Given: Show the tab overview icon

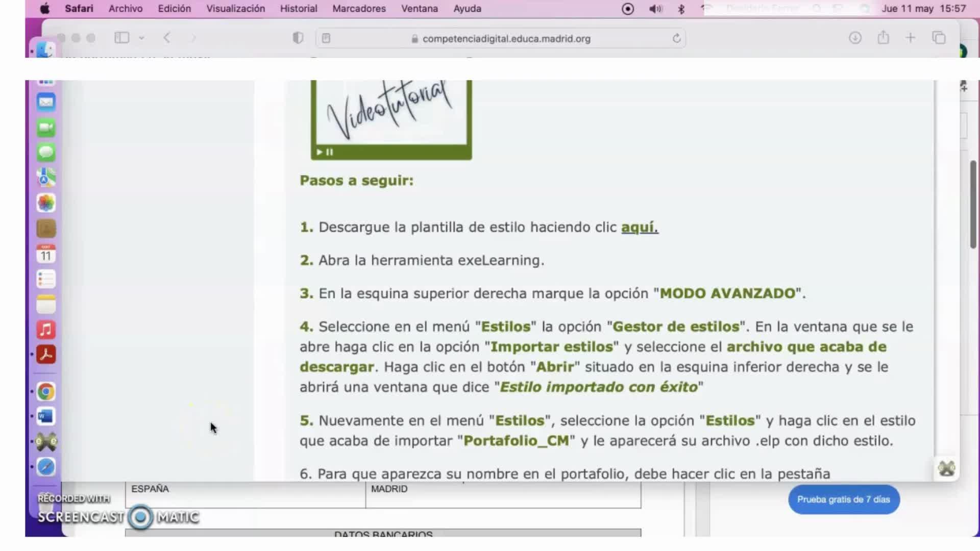Looking at the screenshot, I should click(939, 38).
